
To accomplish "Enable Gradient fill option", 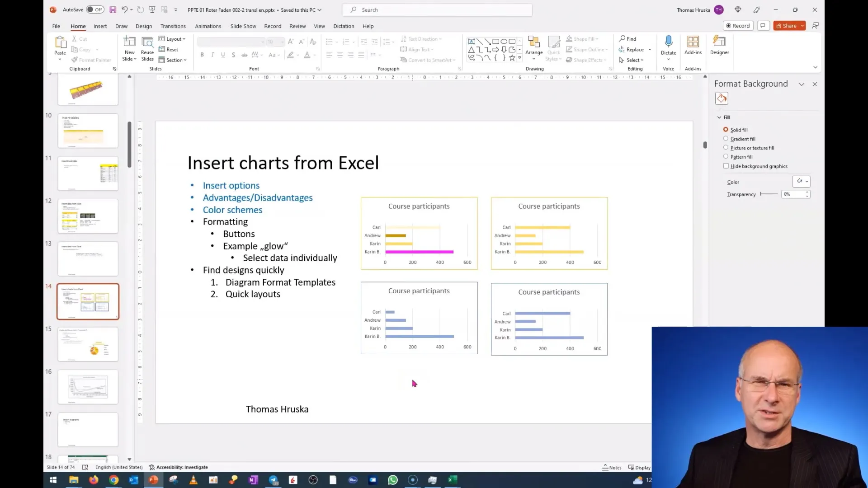I will 726,138.
